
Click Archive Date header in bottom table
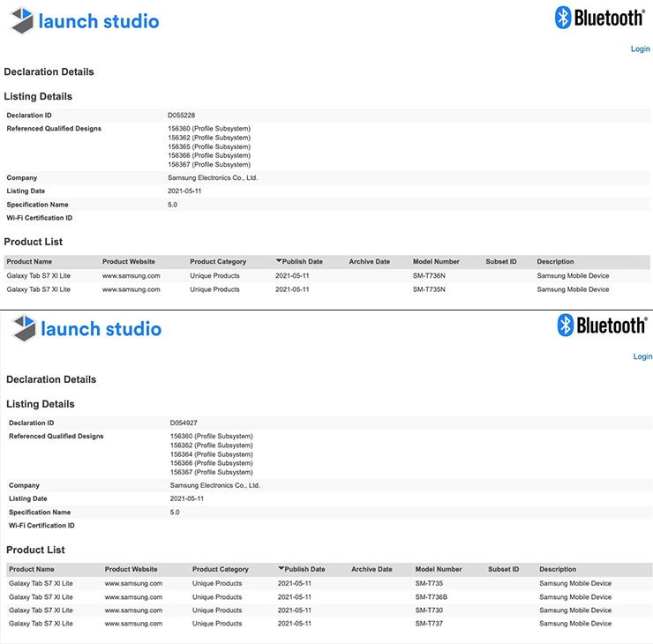(x=372, y=570)
